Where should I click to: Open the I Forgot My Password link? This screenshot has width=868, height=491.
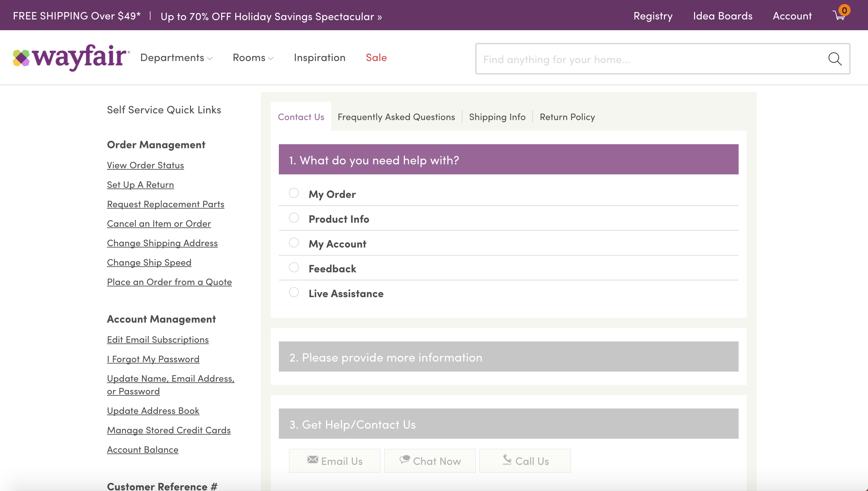pos(153,359)
